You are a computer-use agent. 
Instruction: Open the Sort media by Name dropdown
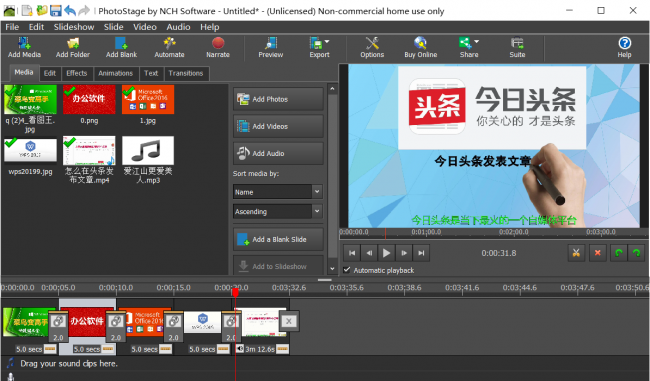[x=277, y=192]
